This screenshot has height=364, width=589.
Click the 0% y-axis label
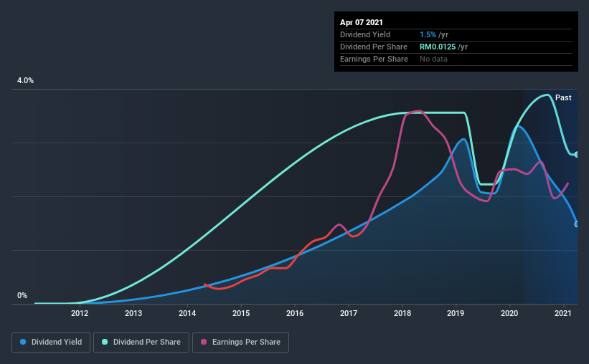point(22,295)
